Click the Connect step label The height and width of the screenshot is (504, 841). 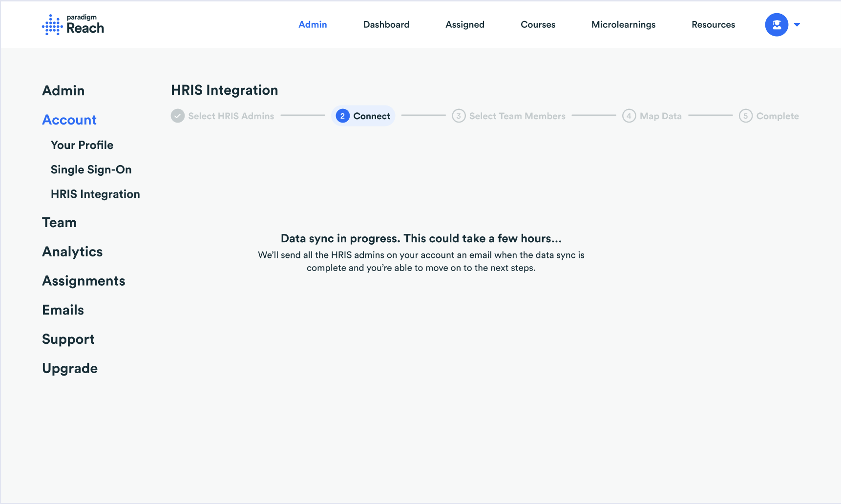[372, 116]
